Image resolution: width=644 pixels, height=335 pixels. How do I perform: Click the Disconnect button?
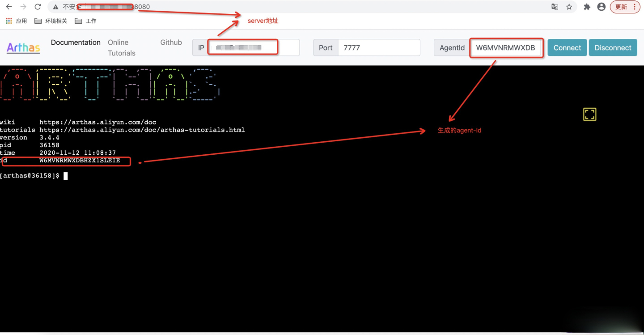point(613,48)
